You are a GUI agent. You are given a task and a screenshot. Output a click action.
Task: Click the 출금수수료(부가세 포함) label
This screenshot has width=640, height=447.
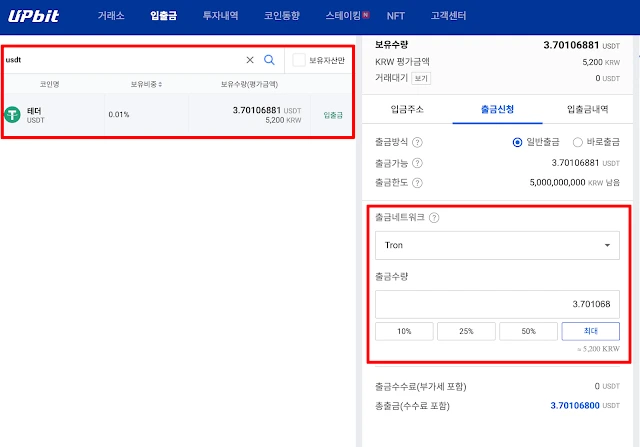[420, 386]
